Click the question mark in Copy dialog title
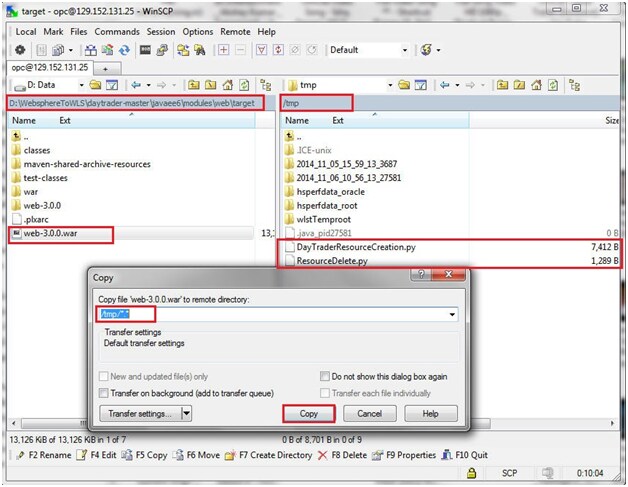 point(421,274)
